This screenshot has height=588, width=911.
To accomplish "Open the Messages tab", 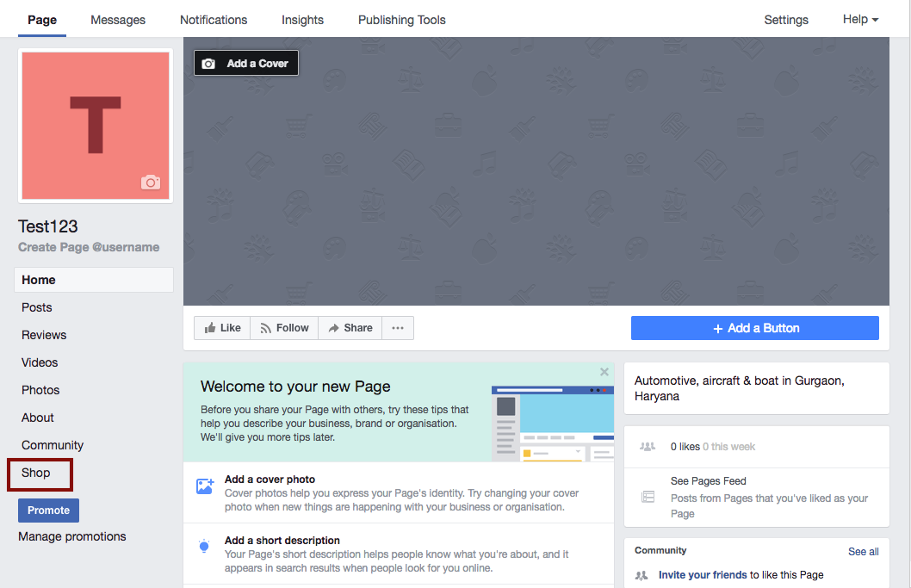I will tap(118, 20).
